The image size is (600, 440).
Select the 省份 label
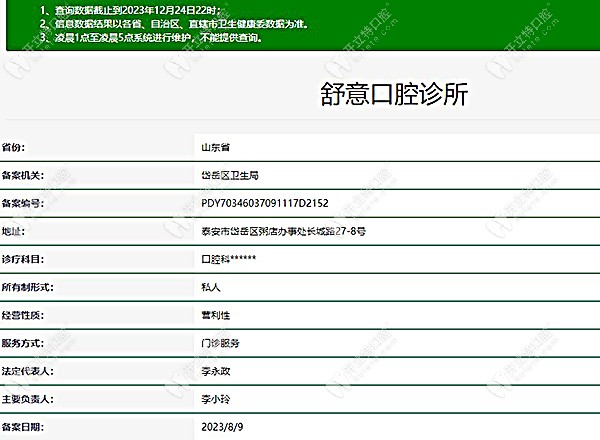click(13, 147)
